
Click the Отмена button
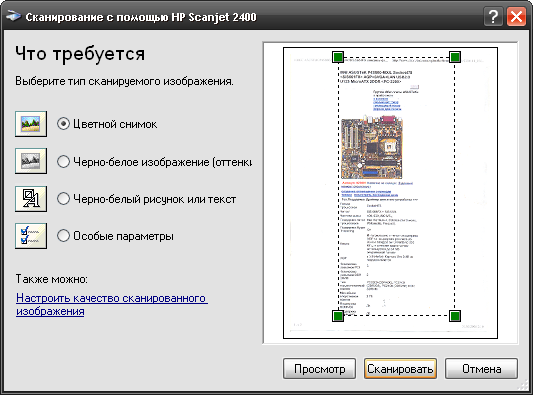point(482,368)
